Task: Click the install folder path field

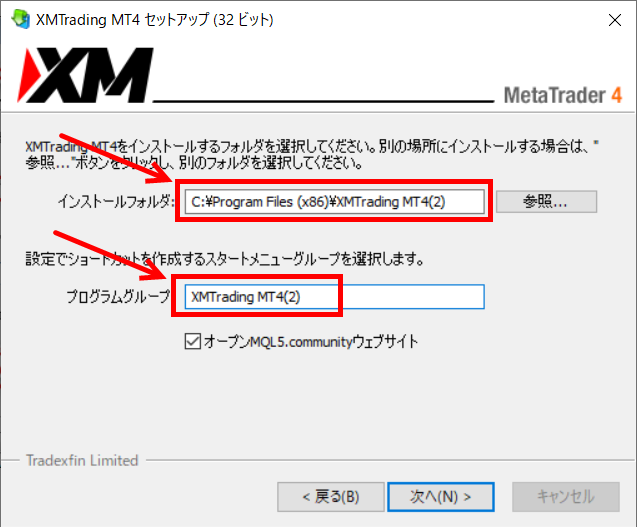Action: coord(334,202)
